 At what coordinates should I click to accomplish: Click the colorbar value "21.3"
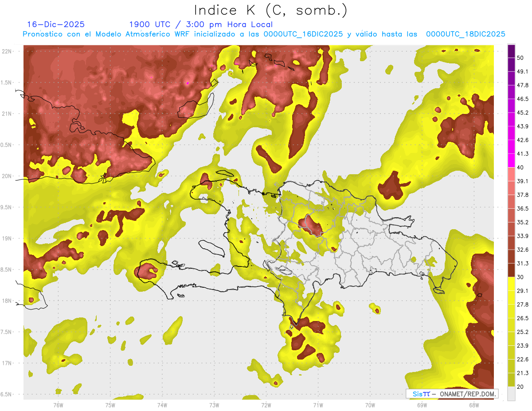tap(522, 373)
